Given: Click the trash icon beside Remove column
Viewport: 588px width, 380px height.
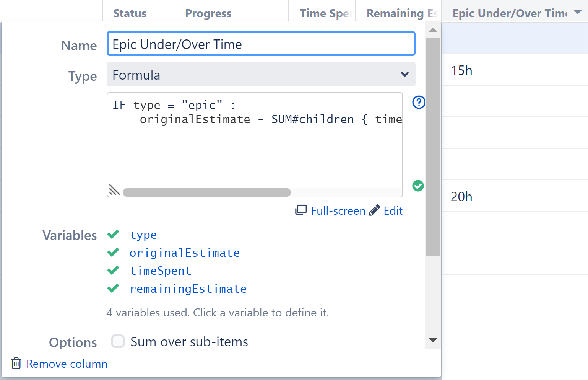Looking at the screenshot, I should pyautogui.click(x=16, y=363).
